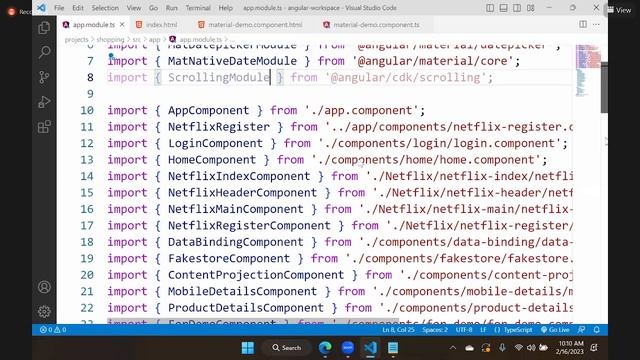Click 'LoginComponent' on line 12

pos(215,143)
